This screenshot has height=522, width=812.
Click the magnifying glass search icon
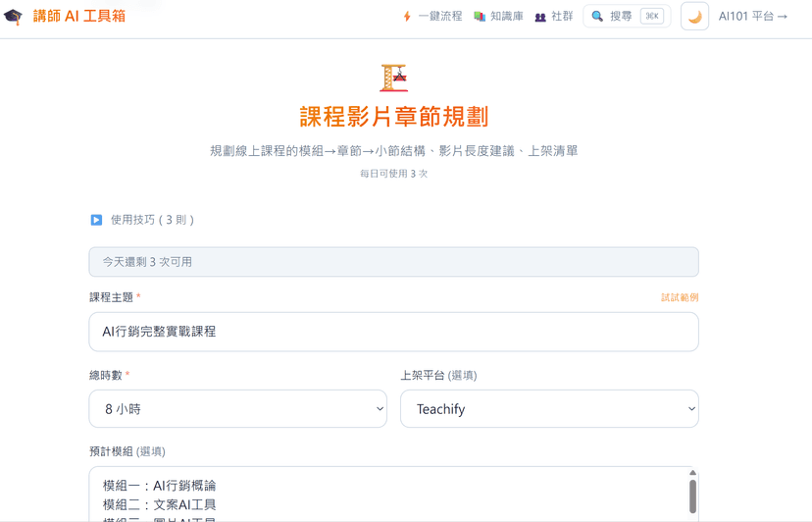(597, 17)
